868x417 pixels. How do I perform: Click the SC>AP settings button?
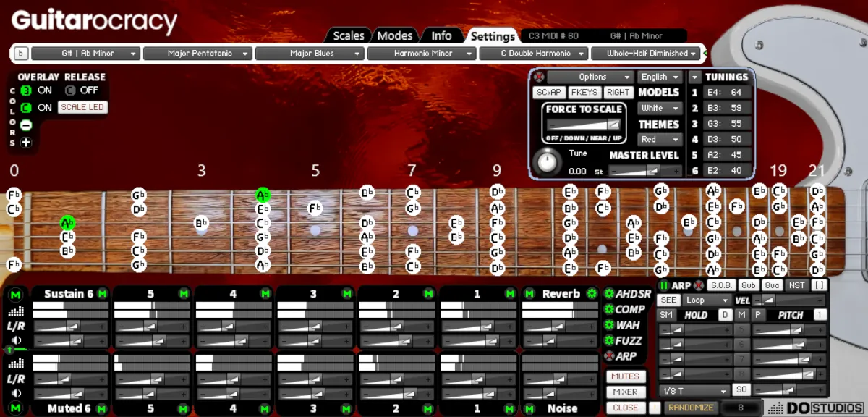[x=549, y=93]
